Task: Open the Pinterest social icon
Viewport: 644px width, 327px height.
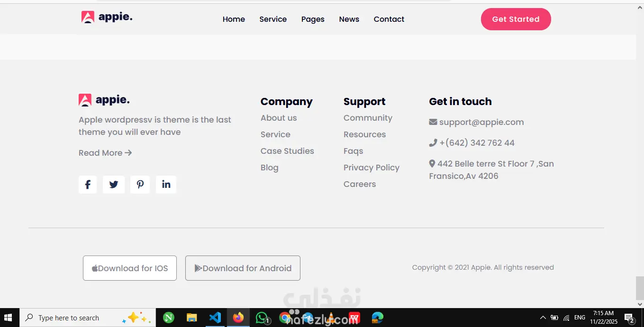Action: (140, 185)
